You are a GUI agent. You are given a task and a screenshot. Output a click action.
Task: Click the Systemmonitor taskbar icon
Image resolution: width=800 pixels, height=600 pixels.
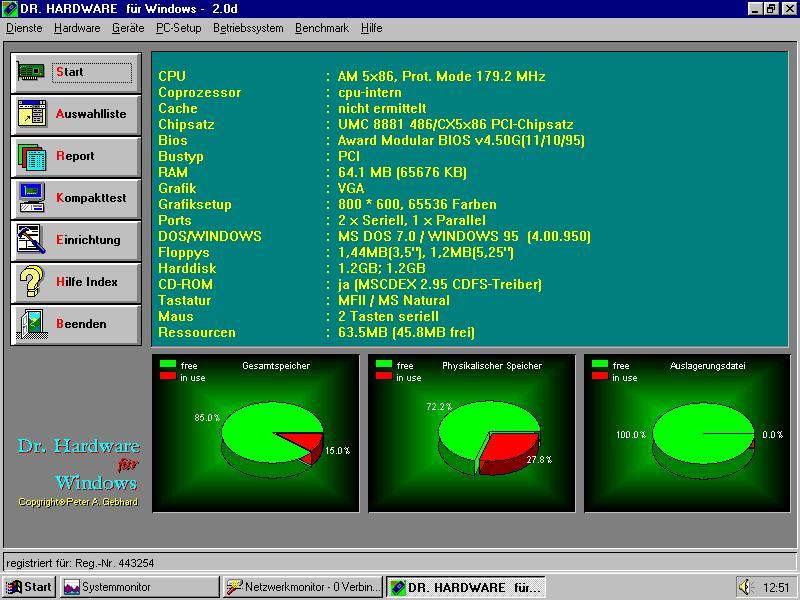(71, 587)
